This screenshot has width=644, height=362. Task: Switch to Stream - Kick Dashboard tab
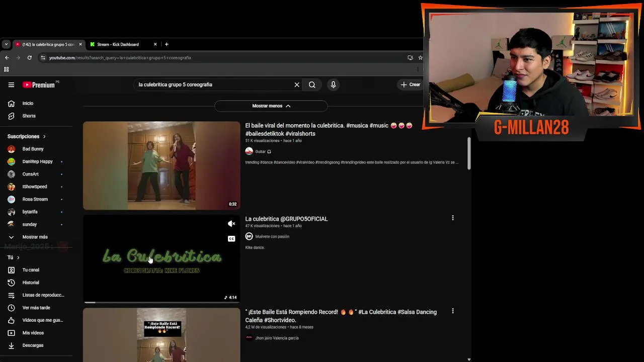click(x=118, y=44)
